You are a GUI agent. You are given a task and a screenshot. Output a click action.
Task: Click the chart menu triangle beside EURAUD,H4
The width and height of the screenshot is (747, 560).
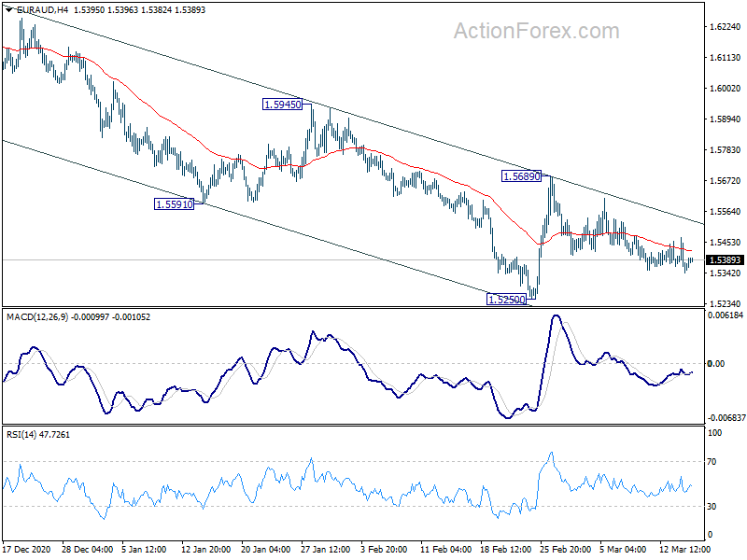[x=9, y=9]
